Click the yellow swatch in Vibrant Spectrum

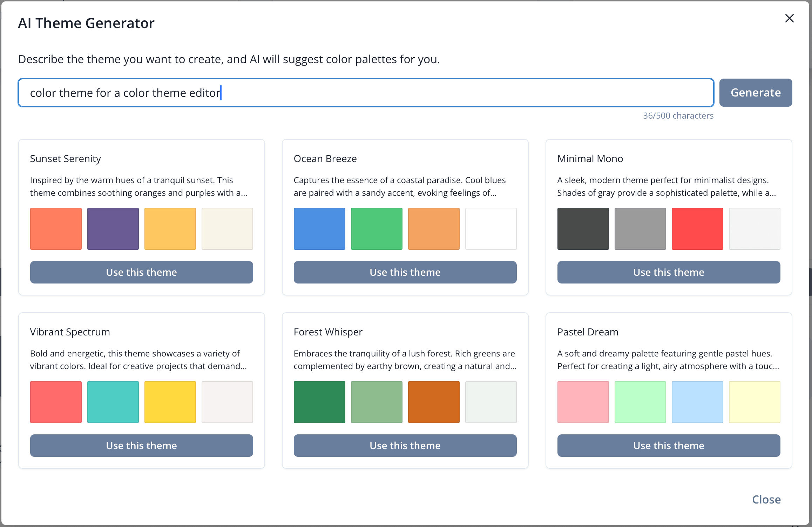[x=170, y=402]
